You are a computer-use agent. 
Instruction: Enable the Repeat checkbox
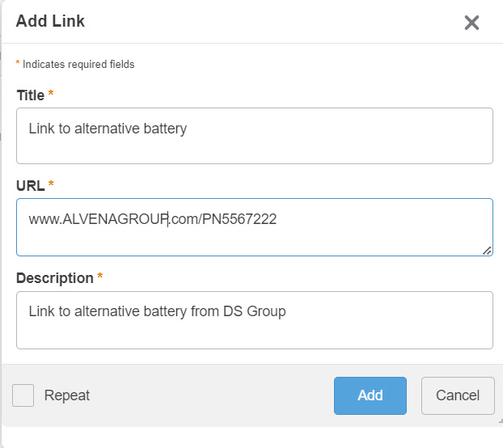coord(23,395)
